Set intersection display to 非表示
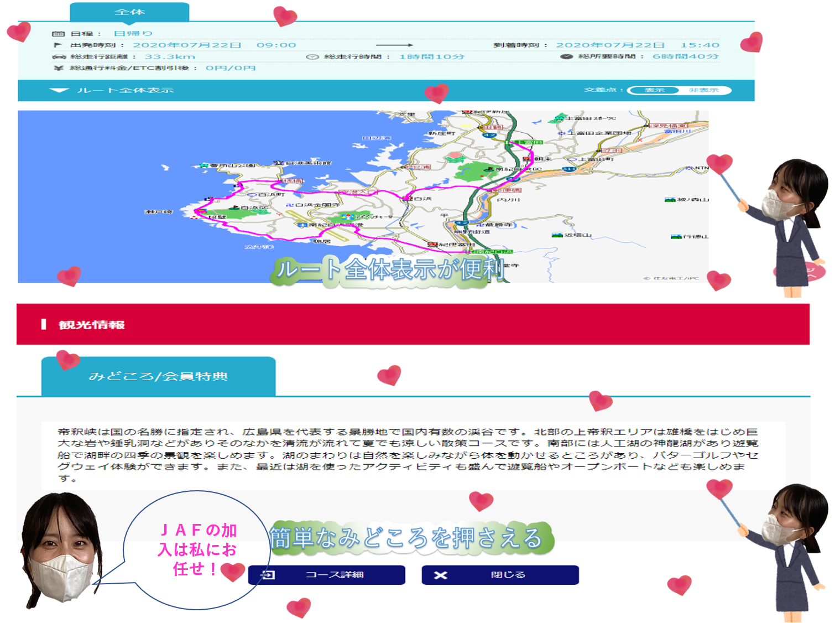 point(703,90)
